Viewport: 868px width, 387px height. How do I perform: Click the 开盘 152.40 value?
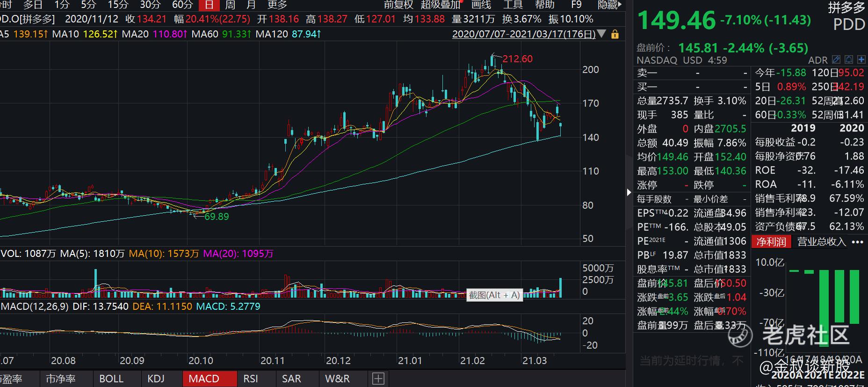[731, 157]
